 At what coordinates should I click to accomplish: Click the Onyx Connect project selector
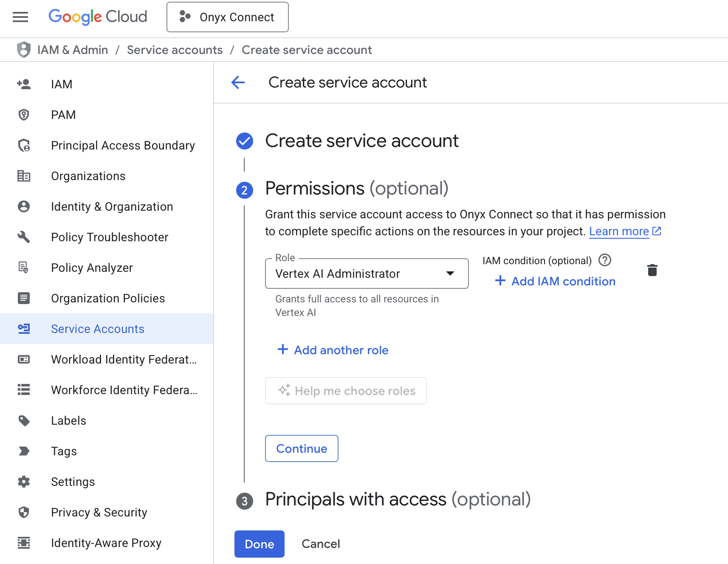click(228, 17)
